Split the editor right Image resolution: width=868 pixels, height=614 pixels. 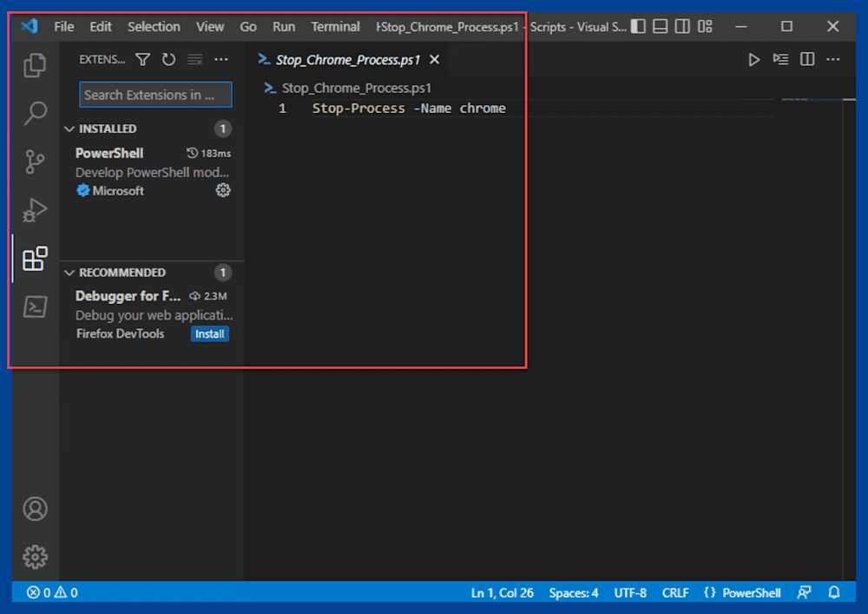click(807, 59)
